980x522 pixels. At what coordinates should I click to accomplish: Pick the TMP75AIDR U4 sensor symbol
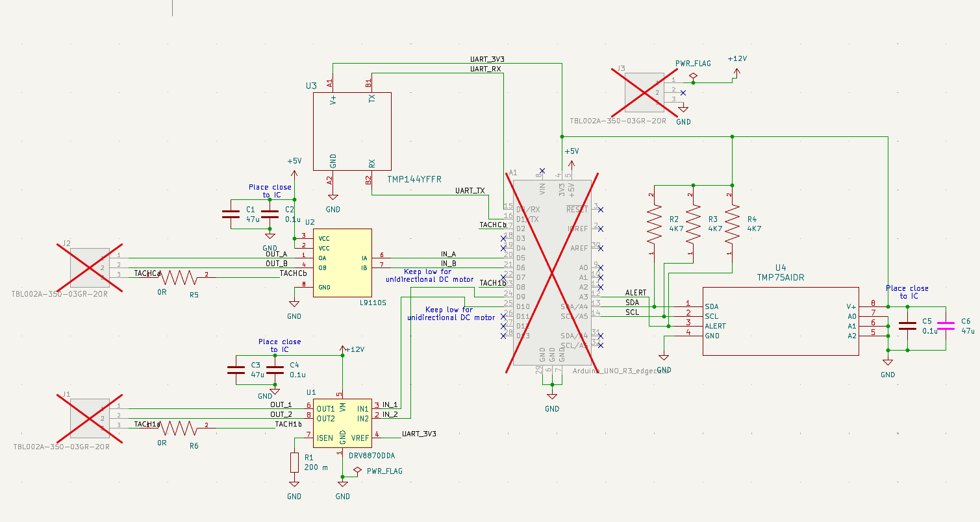(x=780, y=321)
